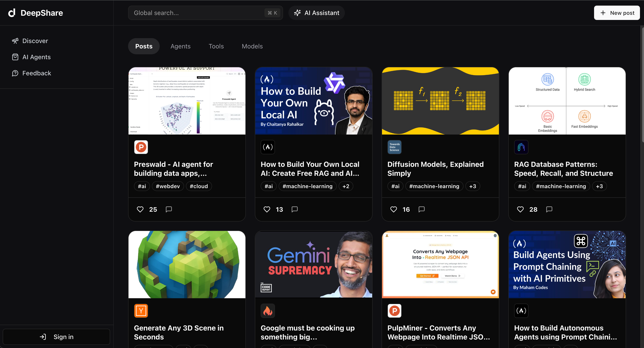Click #webdev tag on Preswald post

168,186
